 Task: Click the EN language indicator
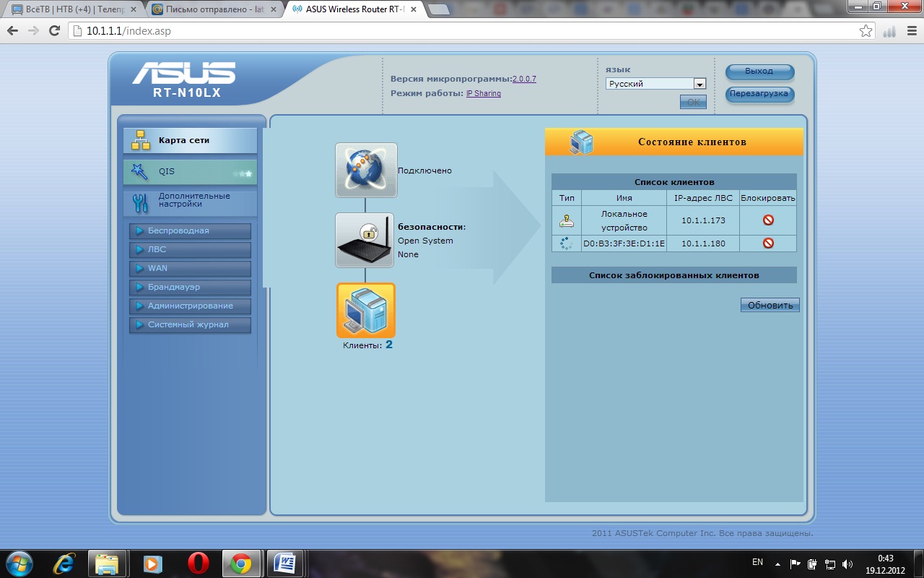point(757,562)
